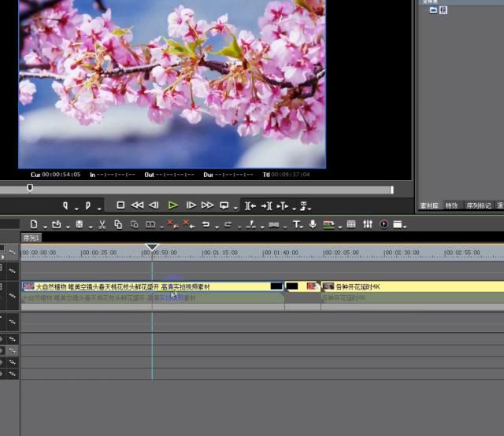Toggle the Vectorscope round icon
The image size is (504, 436).
pos(384,224)
